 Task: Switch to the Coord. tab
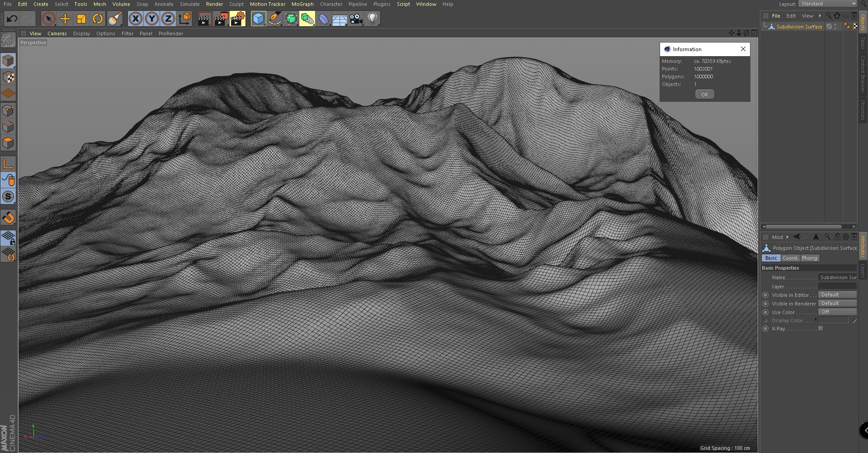tap(790, 258)
